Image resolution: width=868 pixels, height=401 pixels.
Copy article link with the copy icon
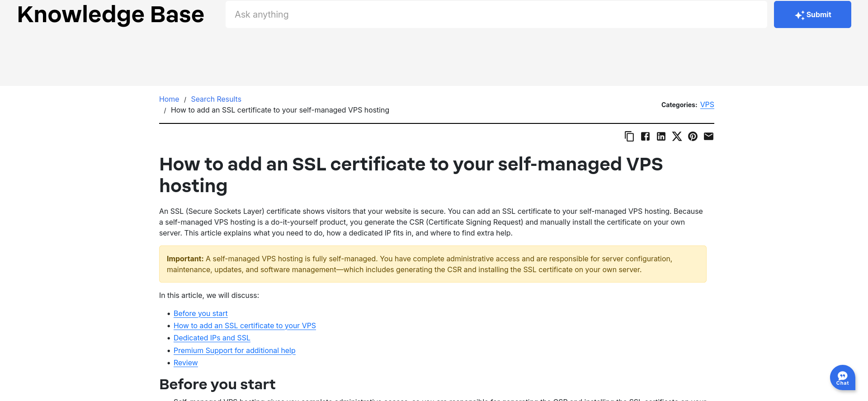629,136
